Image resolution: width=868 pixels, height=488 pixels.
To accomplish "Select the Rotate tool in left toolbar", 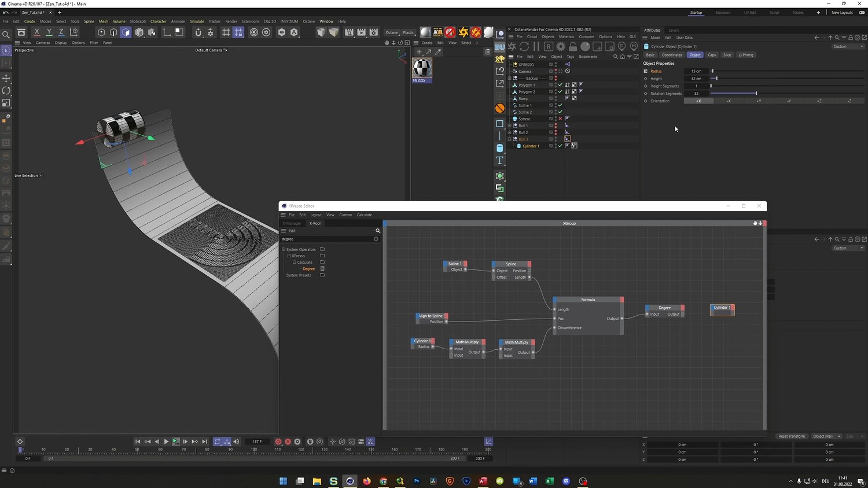I will 6,91.
